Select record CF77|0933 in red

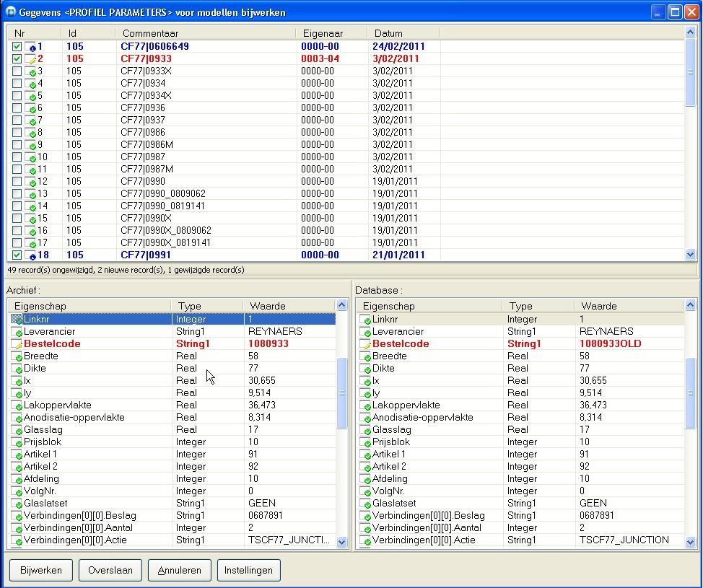pos(147,58)
